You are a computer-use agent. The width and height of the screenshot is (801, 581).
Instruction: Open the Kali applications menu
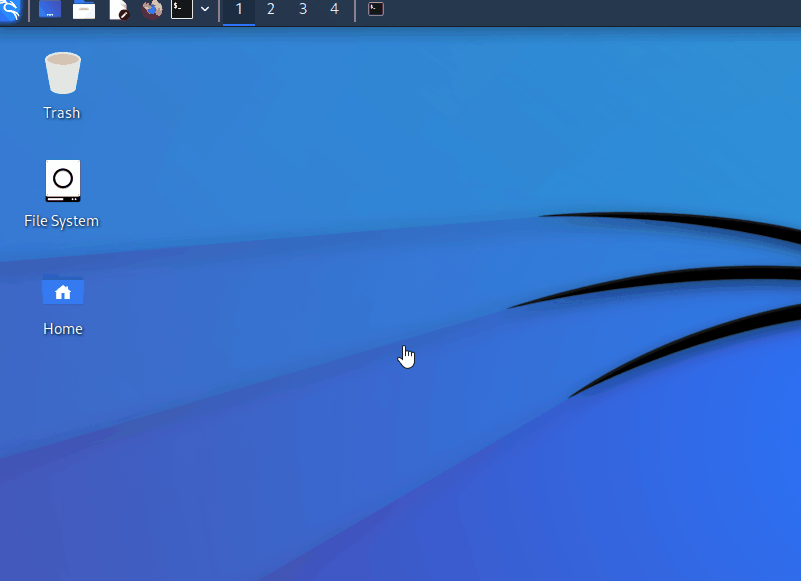coord(12,10)
